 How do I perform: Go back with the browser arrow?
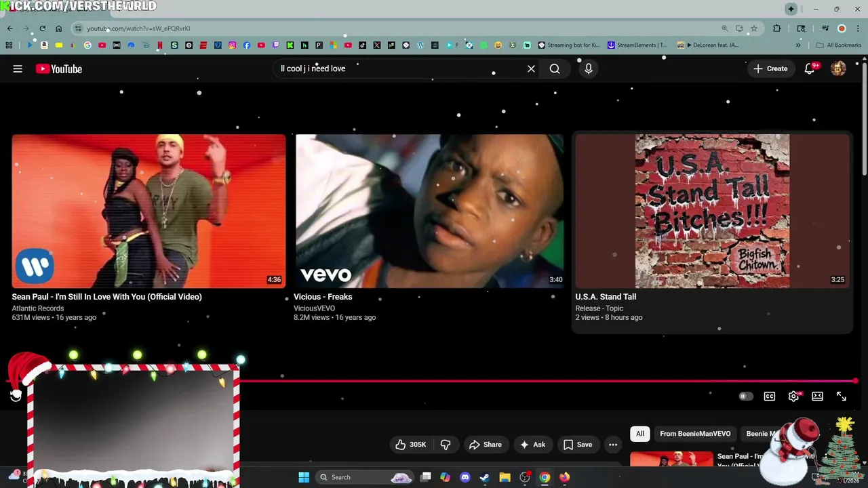(x=9, y=28)
